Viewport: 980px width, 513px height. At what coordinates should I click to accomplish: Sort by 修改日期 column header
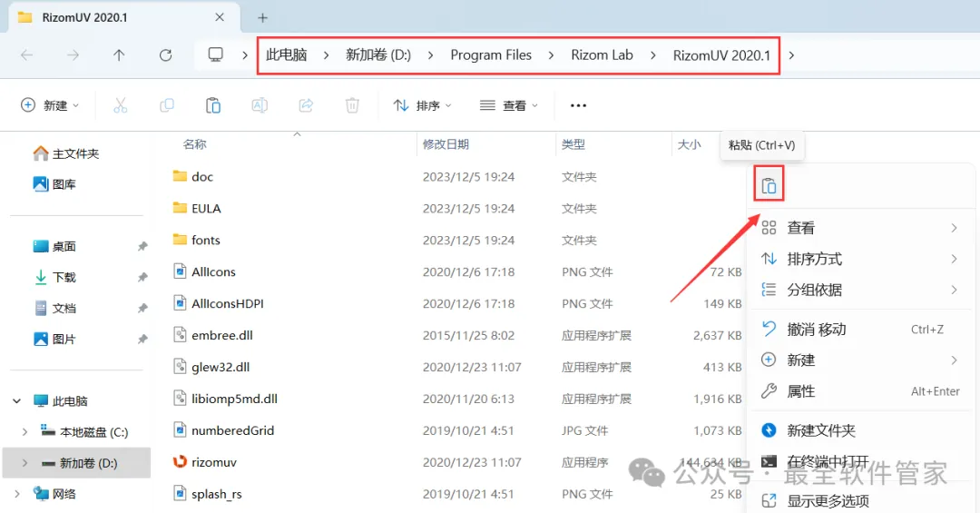(x=446, y=143)
